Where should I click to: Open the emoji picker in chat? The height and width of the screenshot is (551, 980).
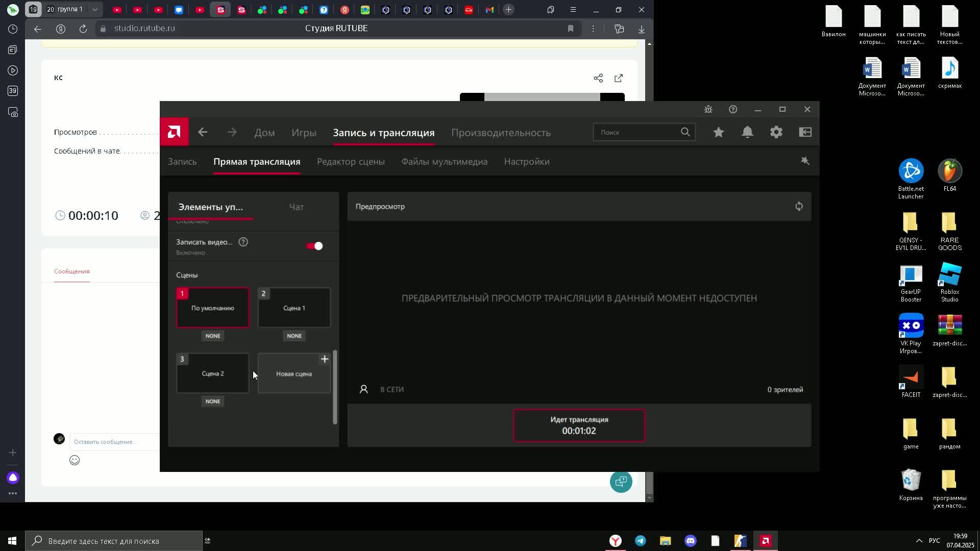click(75, 460)
